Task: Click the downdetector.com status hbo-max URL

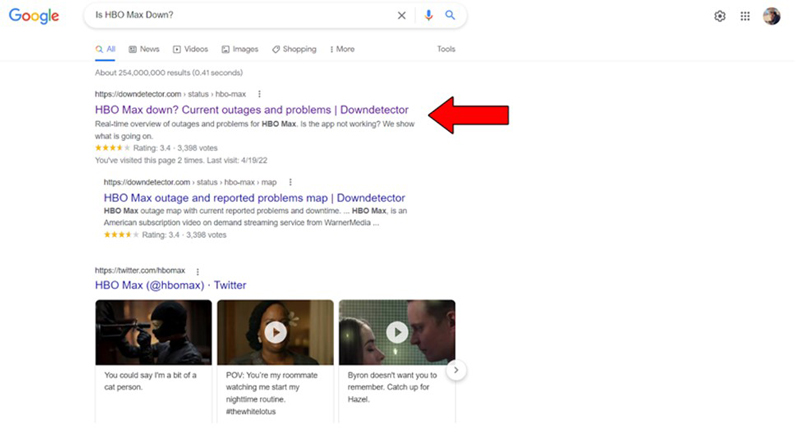Action: pyautogui.click(x=170, y=94)
